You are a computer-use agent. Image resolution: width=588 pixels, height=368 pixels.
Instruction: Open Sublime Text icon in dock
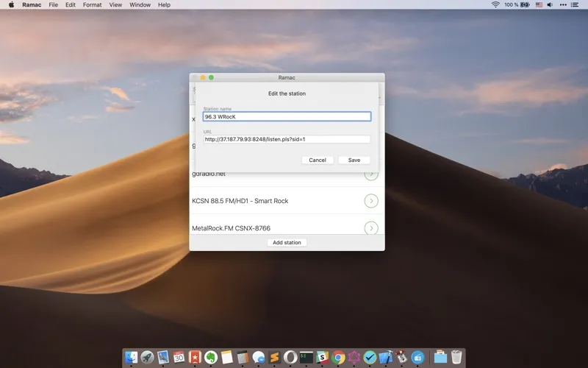[274, 357]
